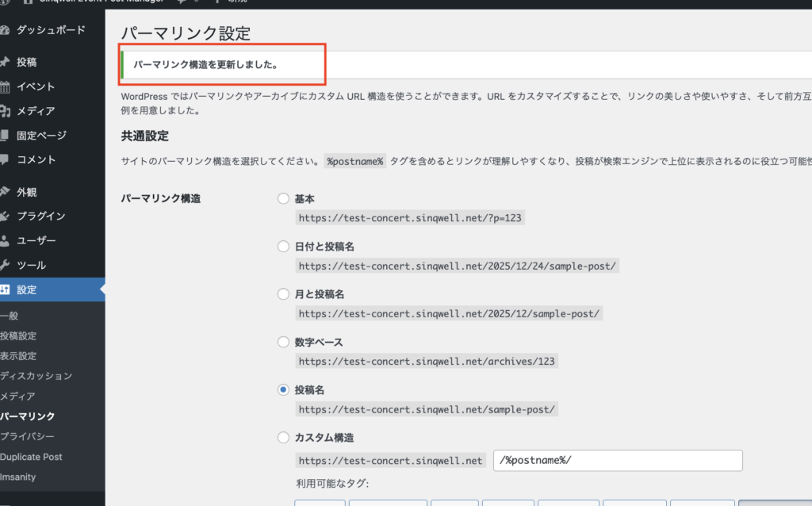Click the Dashboard gauge icon in sidebar

click(x=5, y=31)
